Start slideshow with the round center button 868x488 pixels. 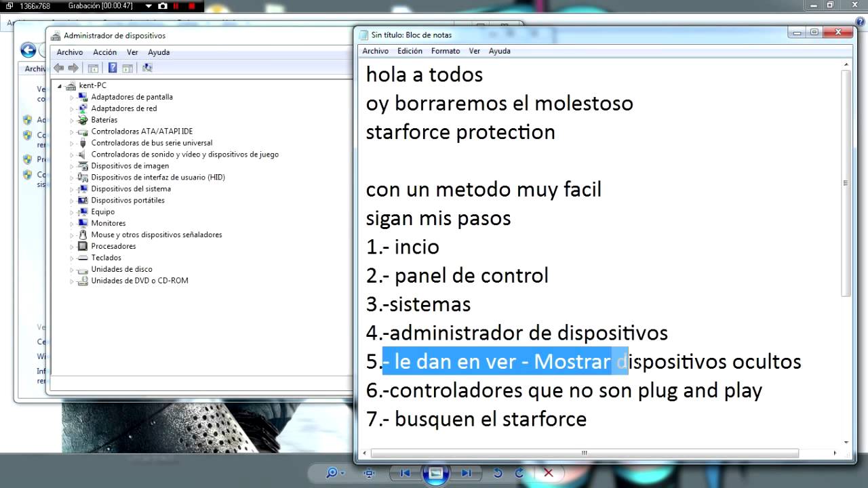(435, 473)
